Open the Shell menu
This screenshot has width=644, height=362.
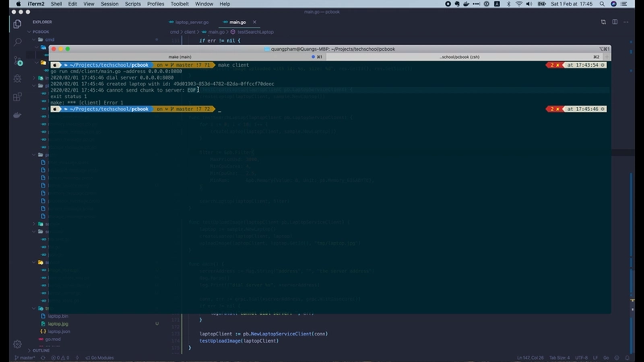point(56,4)
